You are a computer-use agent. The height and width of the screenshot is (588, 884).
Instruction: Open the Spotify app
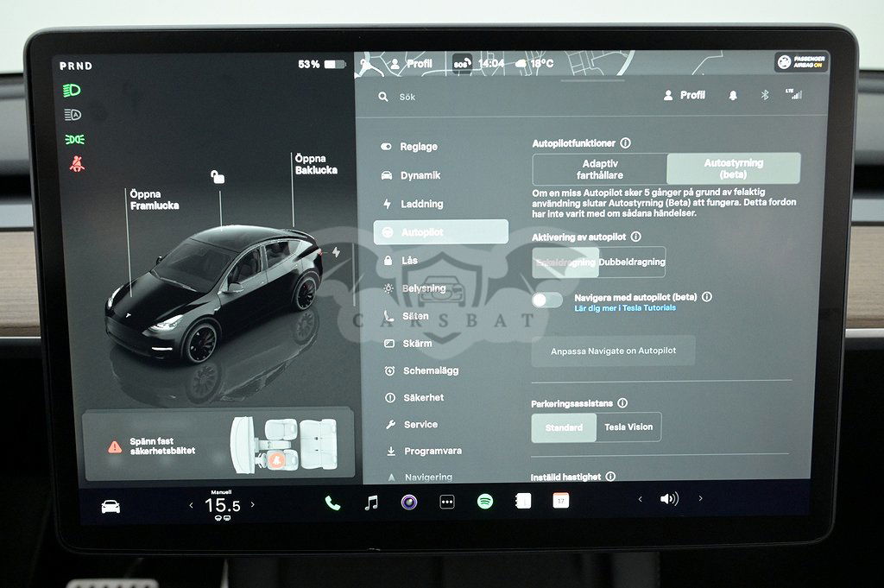point(485,502)
